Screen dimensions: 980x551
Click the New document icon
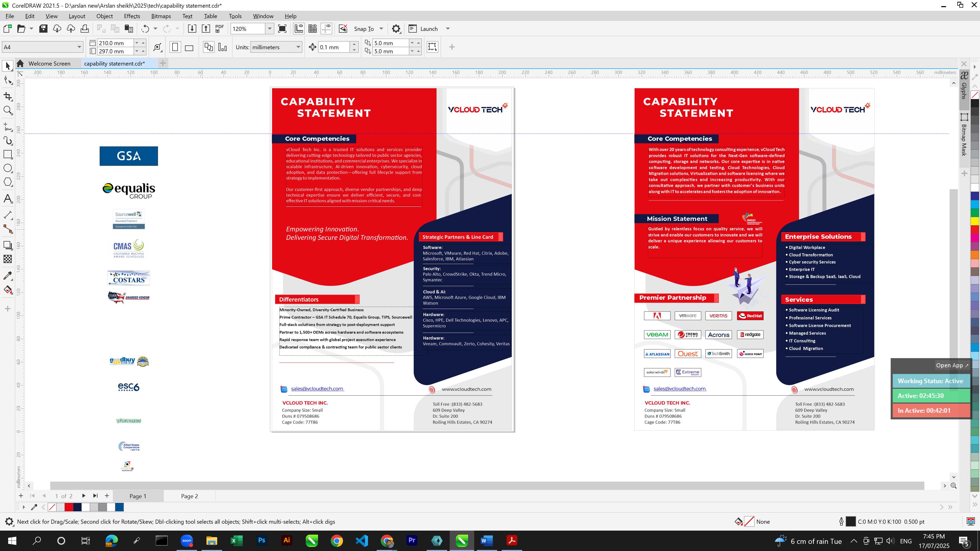point(8,29)
